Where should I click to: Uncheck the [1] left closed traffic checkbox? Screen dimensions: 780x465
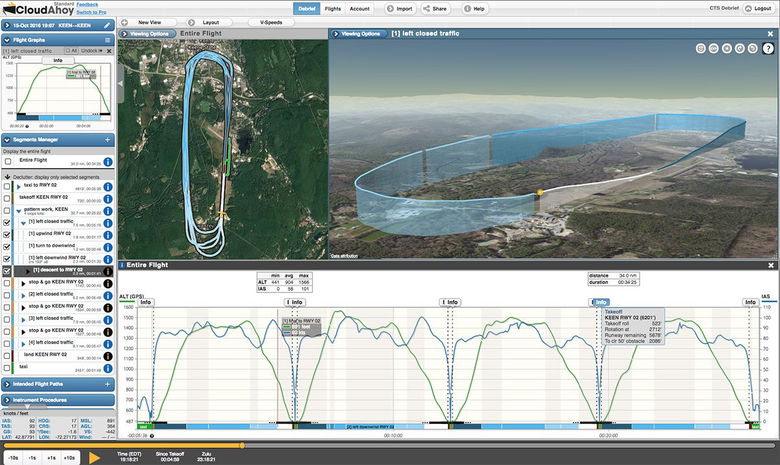pos(6,223)
